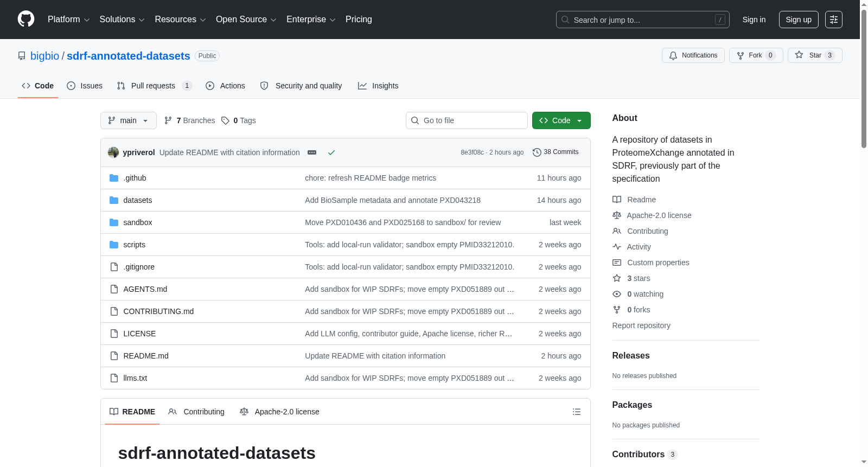Fork this repository
Viewport: 868px width, 467px height.
click(x=756, y=55)
